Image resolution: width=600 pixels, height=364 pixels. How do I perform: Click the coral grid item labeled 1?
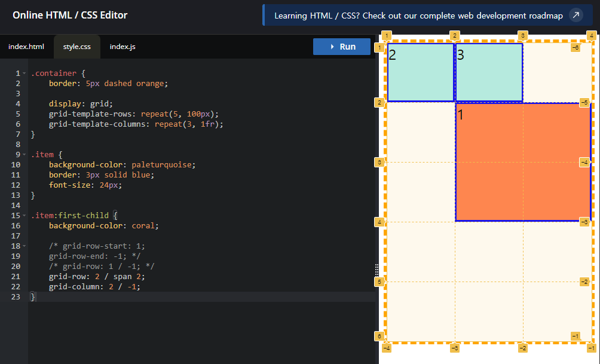pos(523,162)
